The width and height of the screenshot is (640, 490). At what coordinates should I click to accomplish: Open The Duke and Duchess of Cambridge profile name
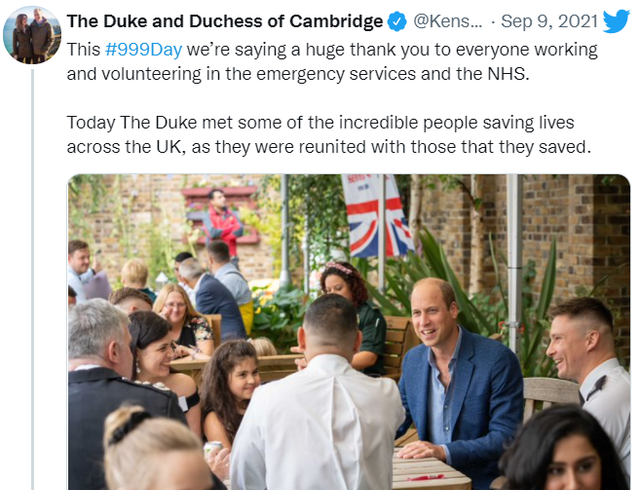pyautogui.click(x=225, y=22)
